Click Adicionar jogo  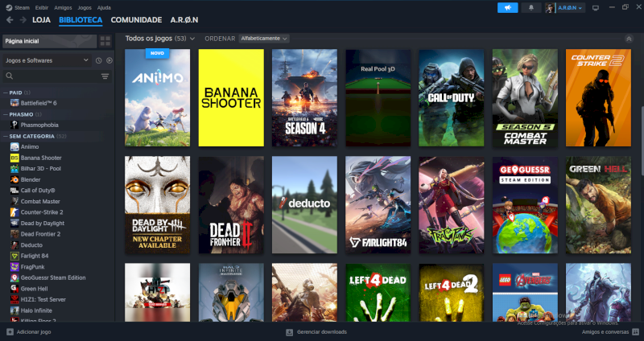34,332
